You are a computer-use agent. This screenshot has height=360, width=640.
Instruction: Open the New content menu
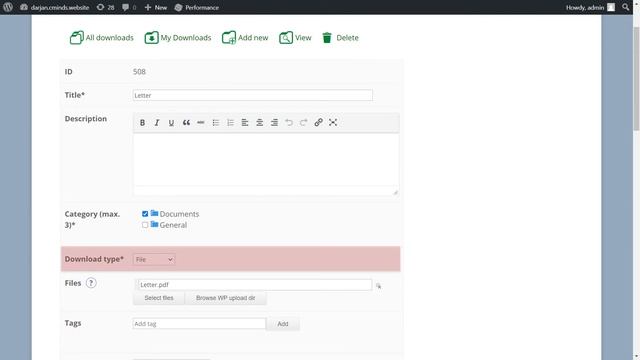156,7
